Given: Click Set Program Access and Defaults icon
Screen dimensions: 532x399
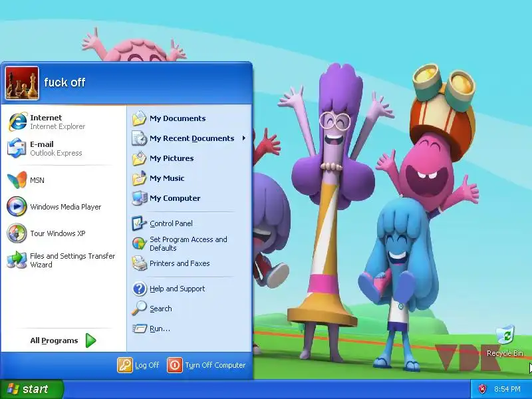Looking at the screenshot, I should [x=139, y=243].
